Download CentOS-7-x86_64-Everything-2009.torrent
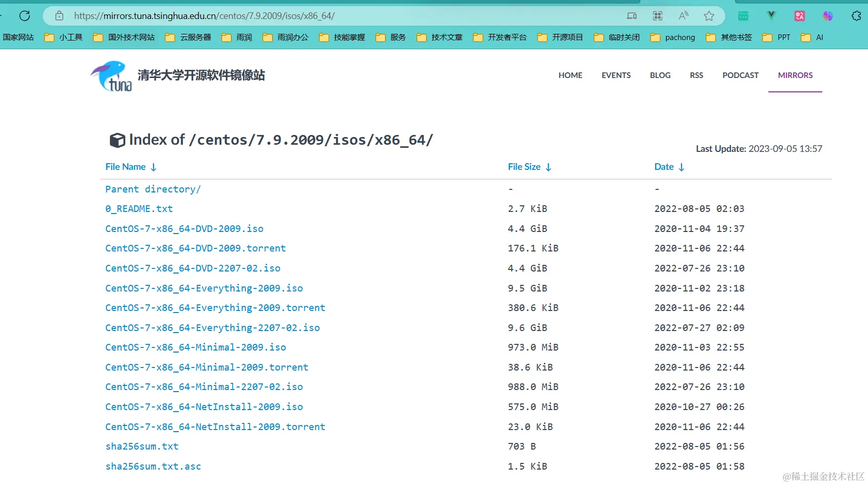 pos(215,308)
